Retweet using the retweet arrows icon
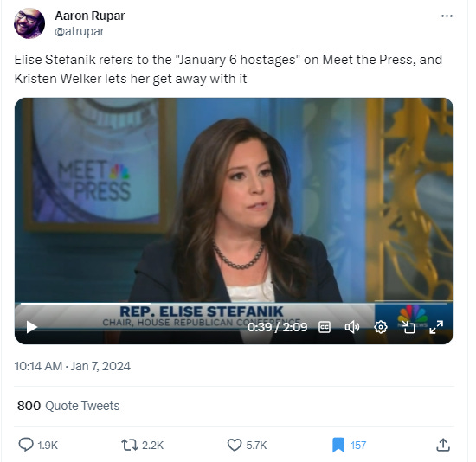The width and height of the screenshot is (476, 462). tap(130, 445)
